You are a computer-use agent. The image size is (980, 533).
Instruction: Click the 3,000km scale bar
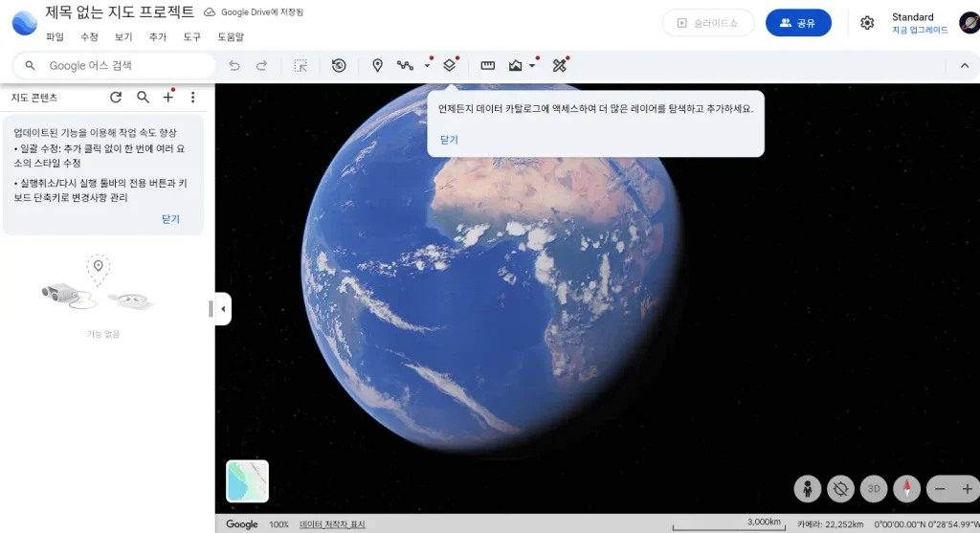tap(728, 523)
